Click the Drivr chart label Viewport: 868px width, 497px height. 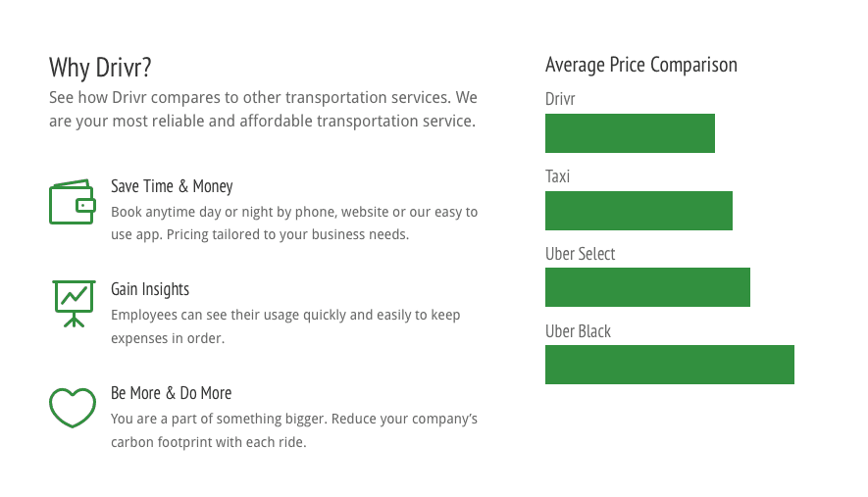tap(560, 99)
